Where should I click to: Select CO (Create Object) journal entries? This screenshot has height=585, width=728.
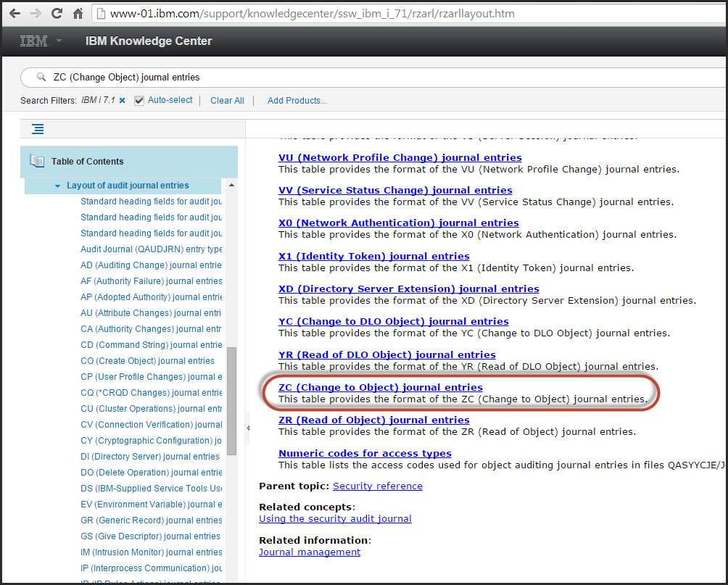pos(148,361)
